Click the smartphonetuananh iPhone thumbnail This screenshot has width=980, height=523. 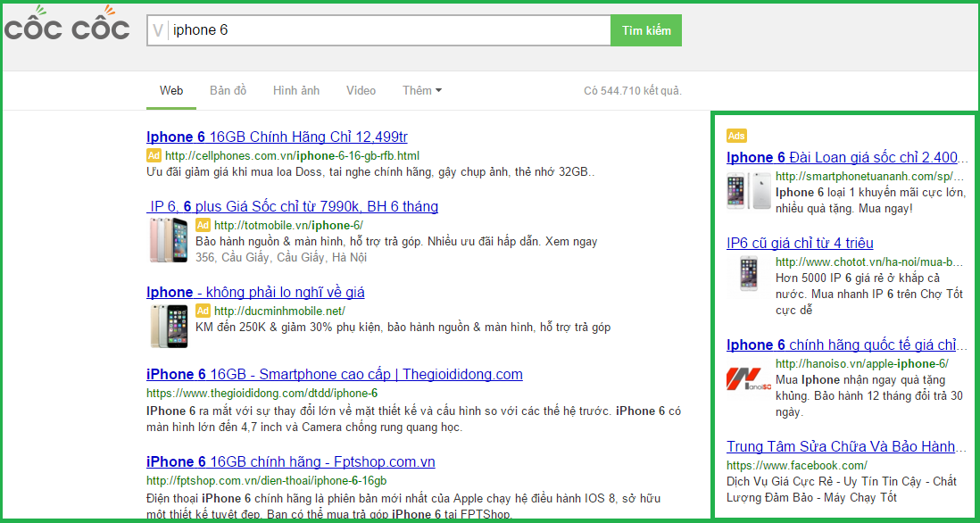[748, 192]
